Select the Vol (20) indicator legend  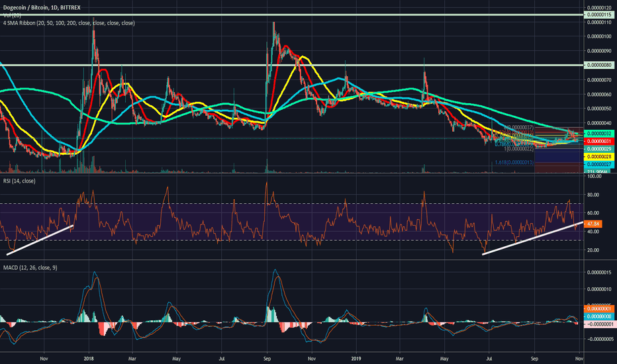(12, 15)
